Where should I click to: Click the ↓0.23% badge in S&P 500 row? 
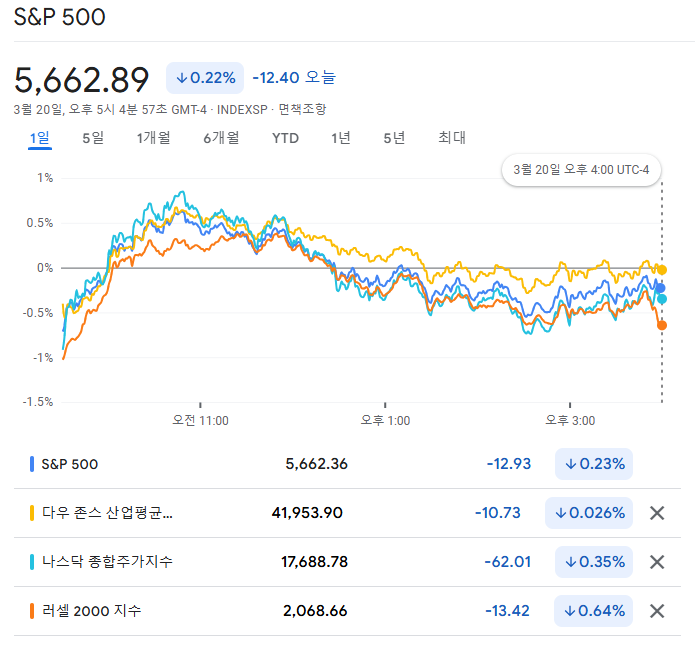tap(594, 464)
